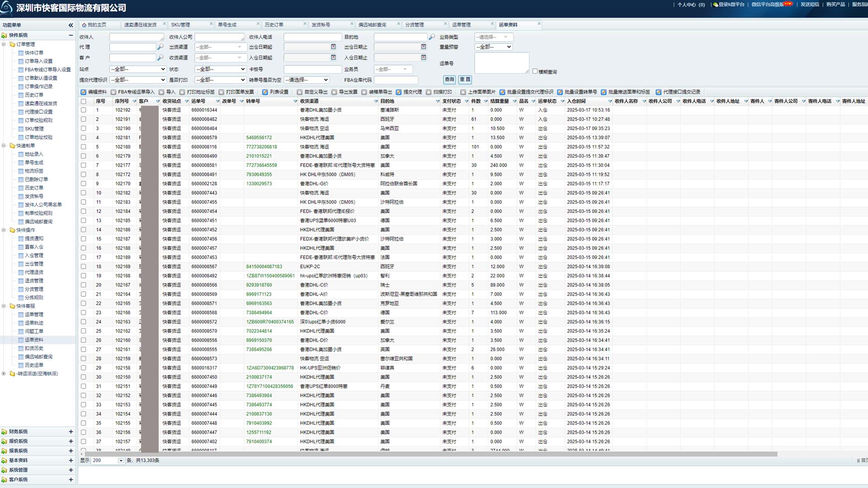Screen dimensions: 868x488
Task: Click the 卡板号 input field
Action: coord(312,69)
